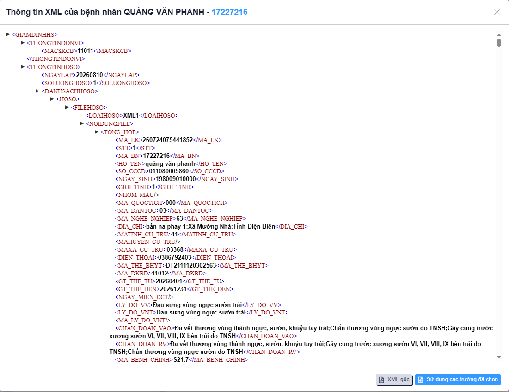The height and width of the screenshot is (392, 509).
Task: Close the XML information dialog
Action: 497,12
